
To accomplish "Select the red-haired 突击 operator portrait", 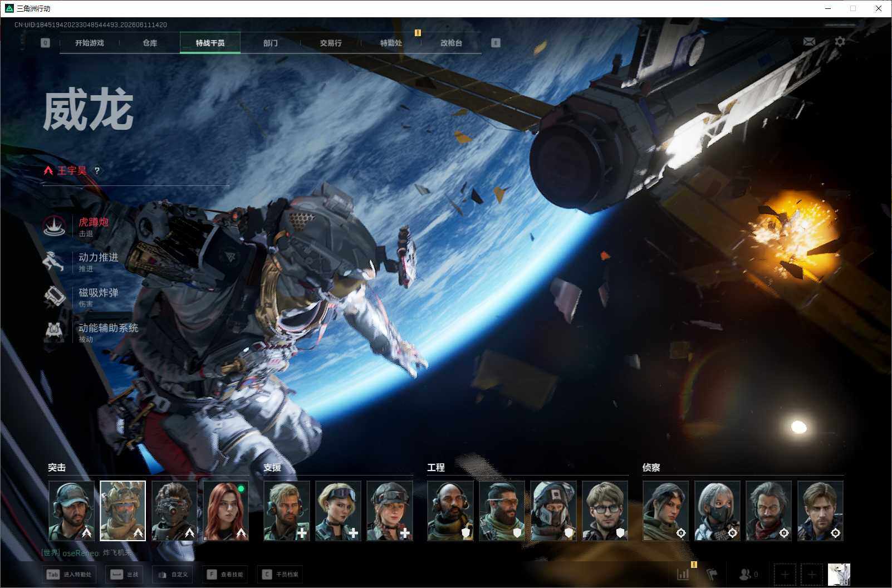I will pos(226,511).
